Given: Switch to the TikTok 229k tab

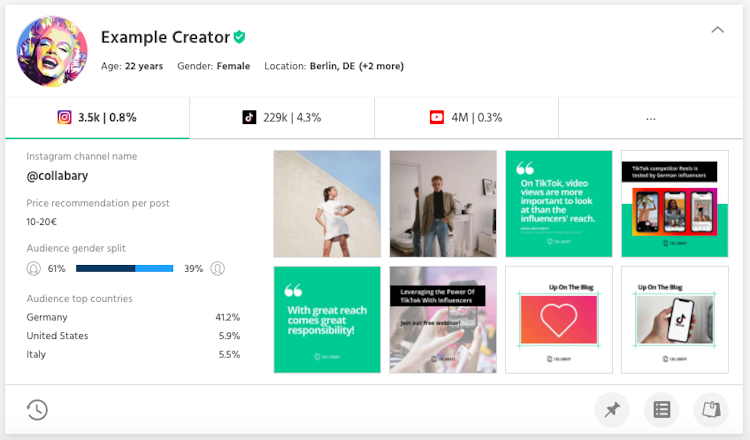Looking at the screenshot, I should click(282, 118).
